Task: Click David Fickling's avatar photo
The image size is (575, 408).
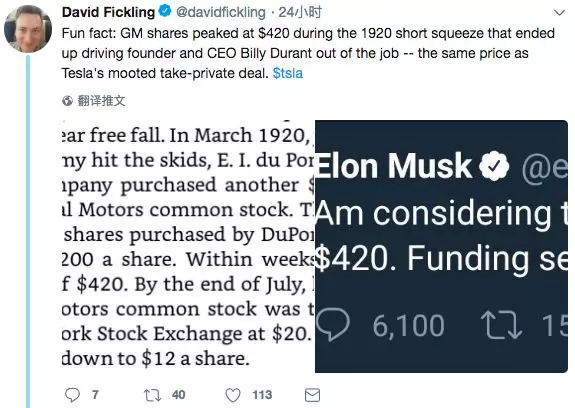Action: pos(28,29)
